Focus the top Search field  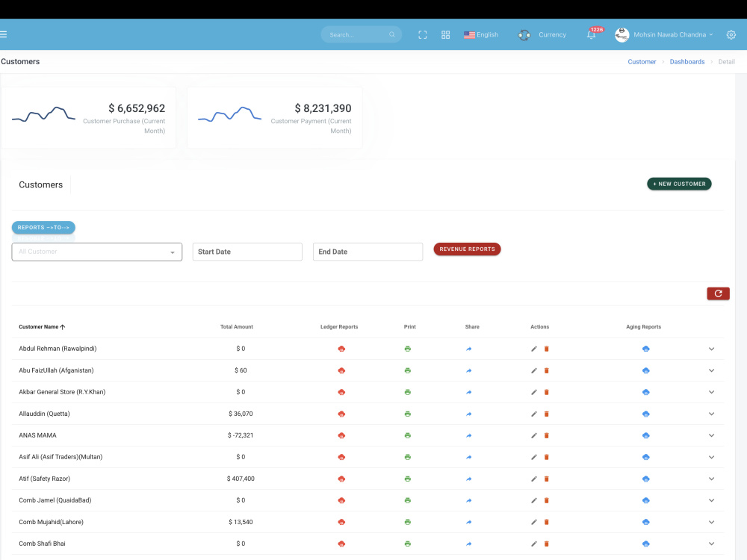tap(361, 35)
